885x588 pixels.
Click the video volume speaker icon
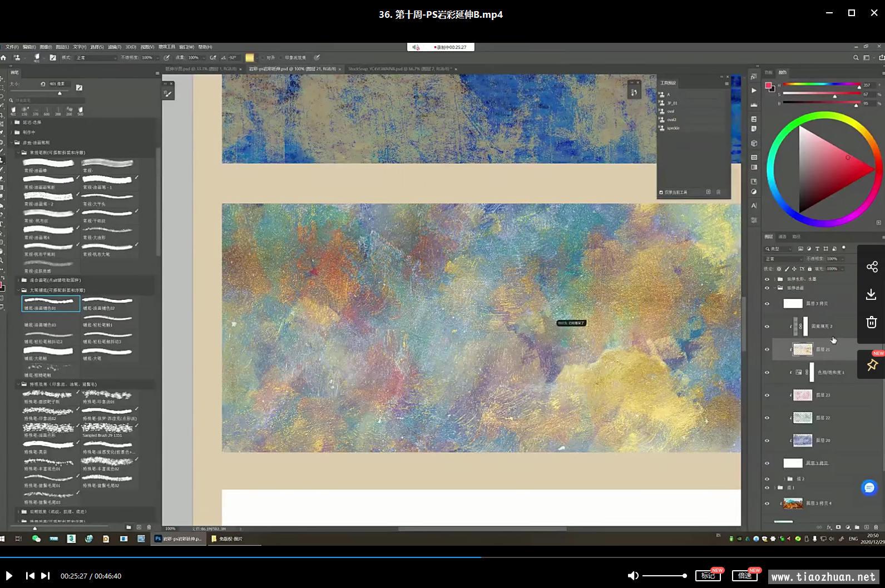tap(632, 576)
